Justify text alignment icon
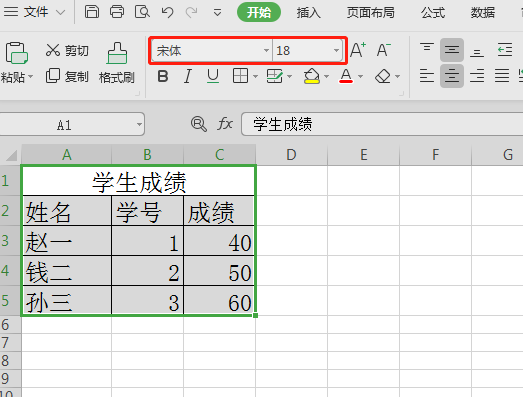This screenshot has height=397, width=523. [502, 76]
